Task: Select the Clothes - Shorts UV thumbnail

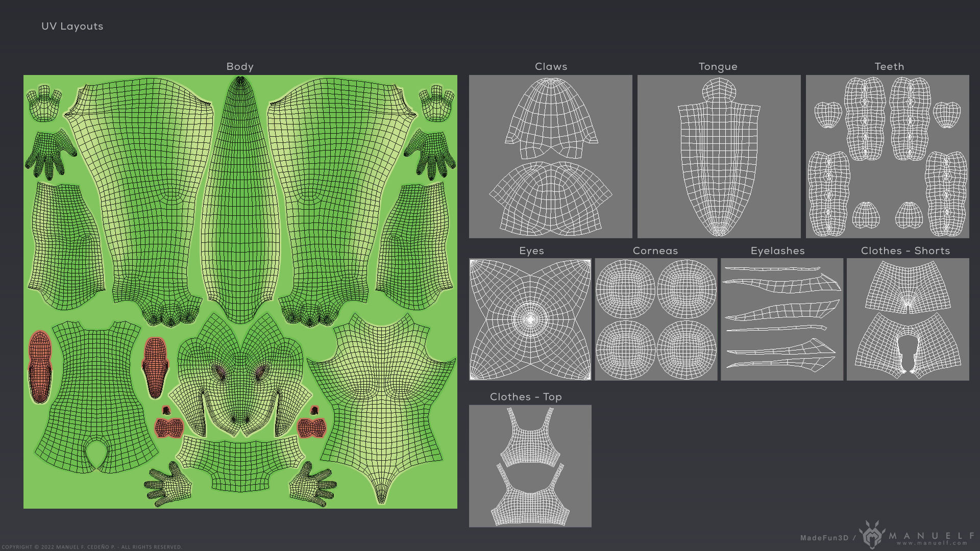Action: coord(908,319)
